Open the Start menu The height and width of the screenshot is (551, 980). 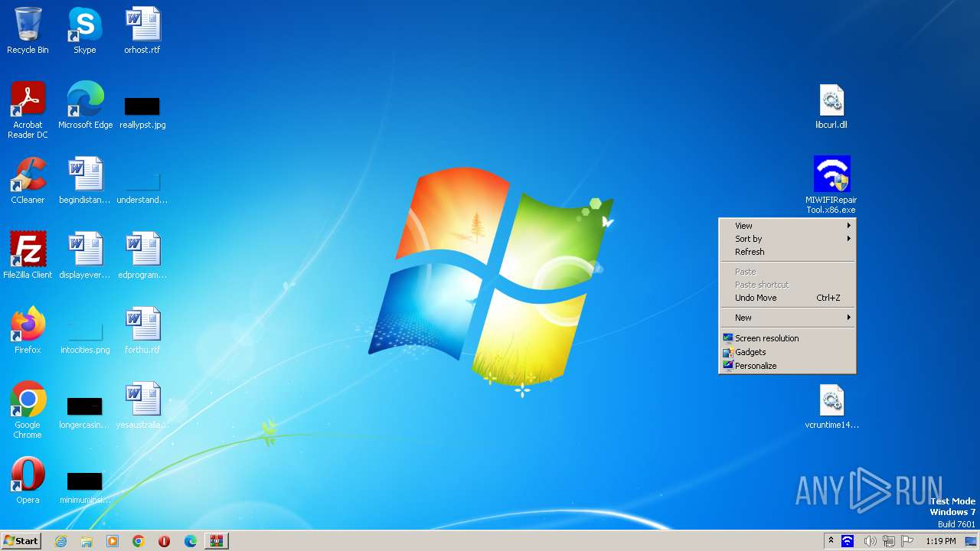coord(21,541)
